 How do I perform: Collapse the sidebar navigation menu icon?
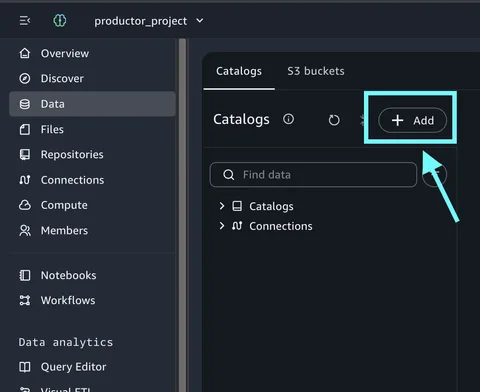(25, 21)
